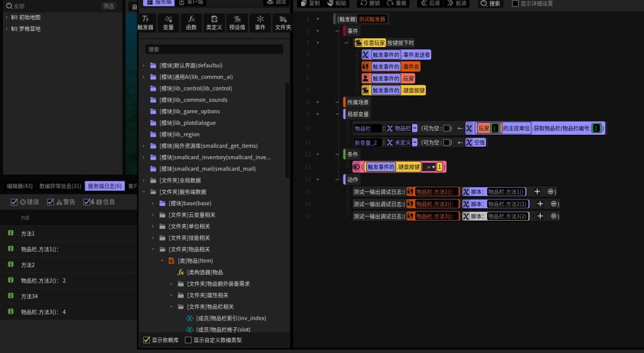Click the 预设值 (preset value) toolbar icon
644x353 pixels.
[237, 23]
